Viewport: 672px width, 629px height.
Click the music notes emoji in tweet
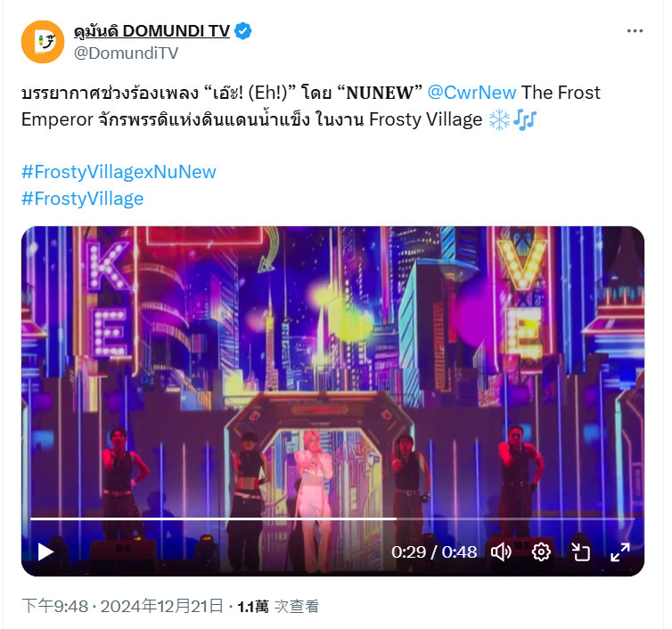tap(525, 119)
